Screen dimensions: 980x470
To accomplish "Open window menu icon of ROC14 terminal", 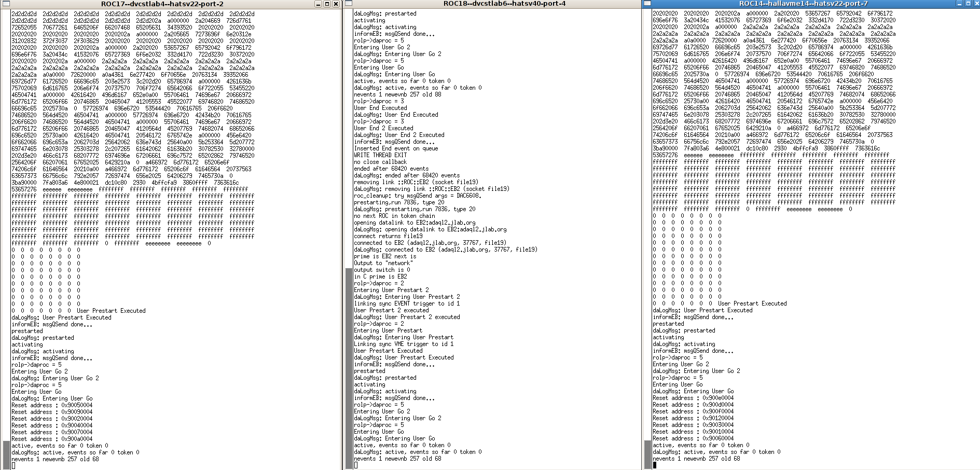I will point(647,4).
